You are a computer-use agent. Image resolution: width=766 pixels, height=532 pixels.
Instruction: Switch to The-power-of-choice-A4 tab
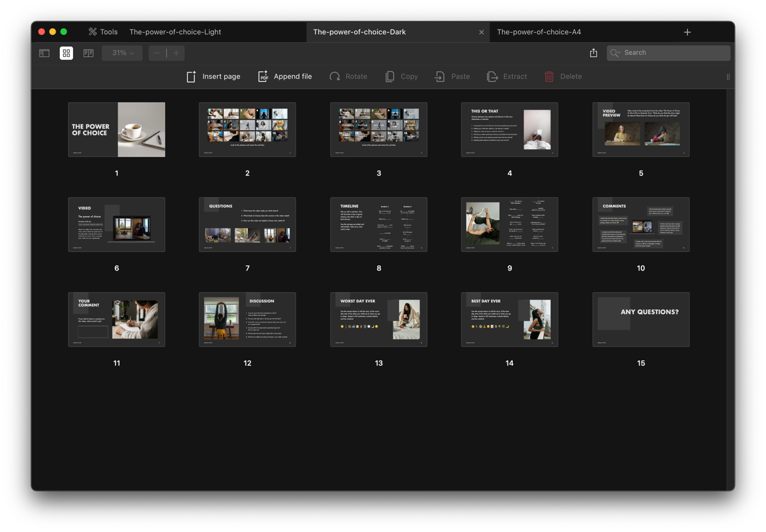pyautogui.click(x=539, y=32)
